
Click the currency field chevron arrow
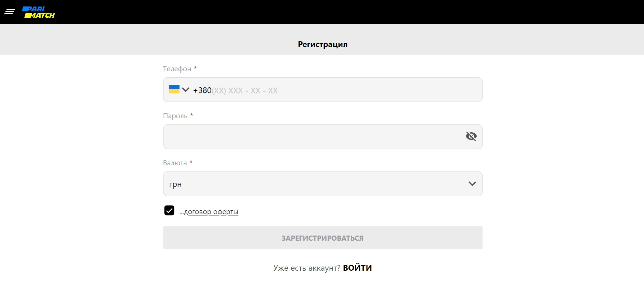[472, 184]
